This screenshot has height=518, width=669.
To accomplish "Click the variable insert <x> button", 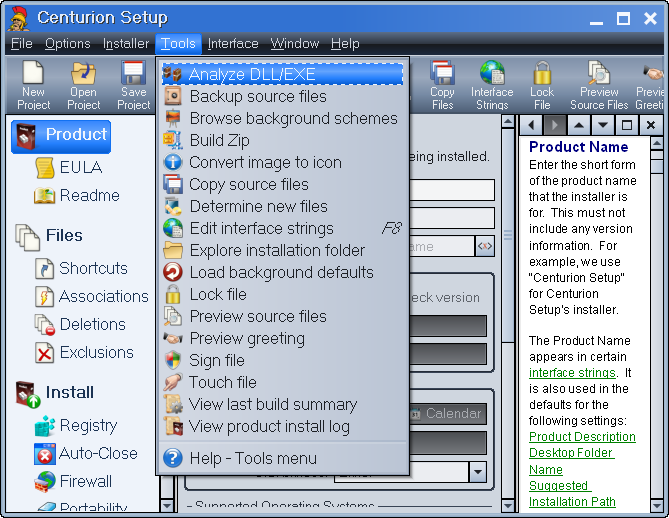I will (485, 246).
